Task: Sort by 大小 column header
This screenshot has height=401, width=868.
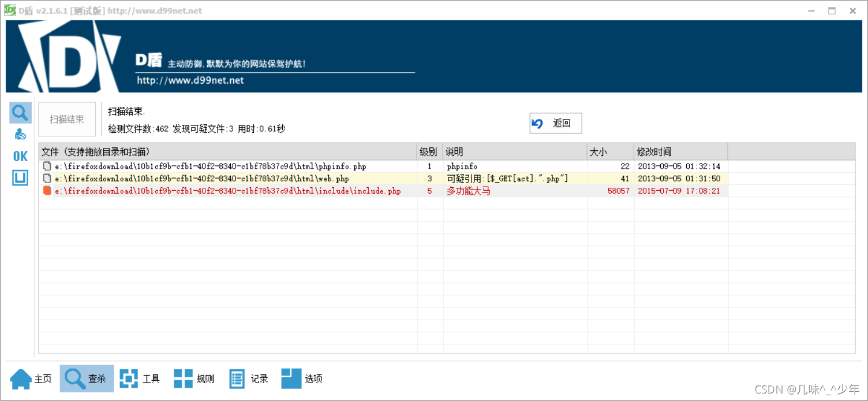Action: point(611,152)
